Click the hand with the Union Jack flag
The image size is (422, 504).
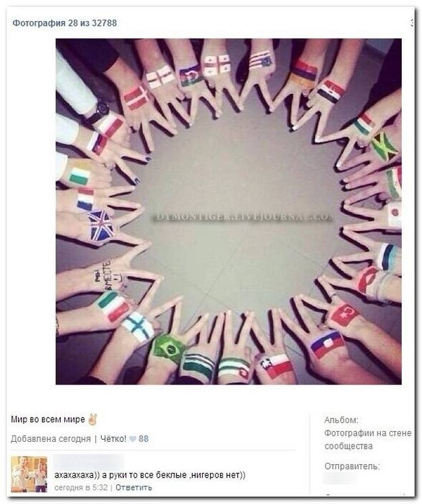(x=101, y=226)
